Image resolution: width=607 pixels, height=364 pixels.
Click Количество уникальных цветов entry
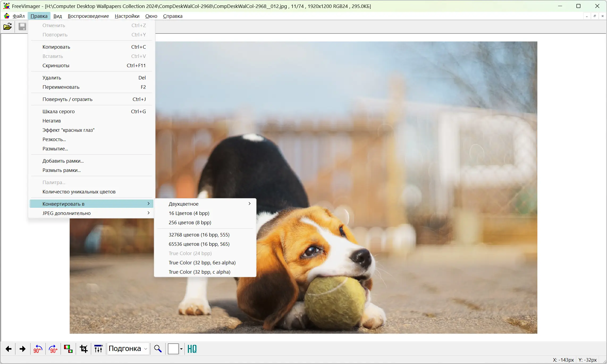(x=79, y=192)
